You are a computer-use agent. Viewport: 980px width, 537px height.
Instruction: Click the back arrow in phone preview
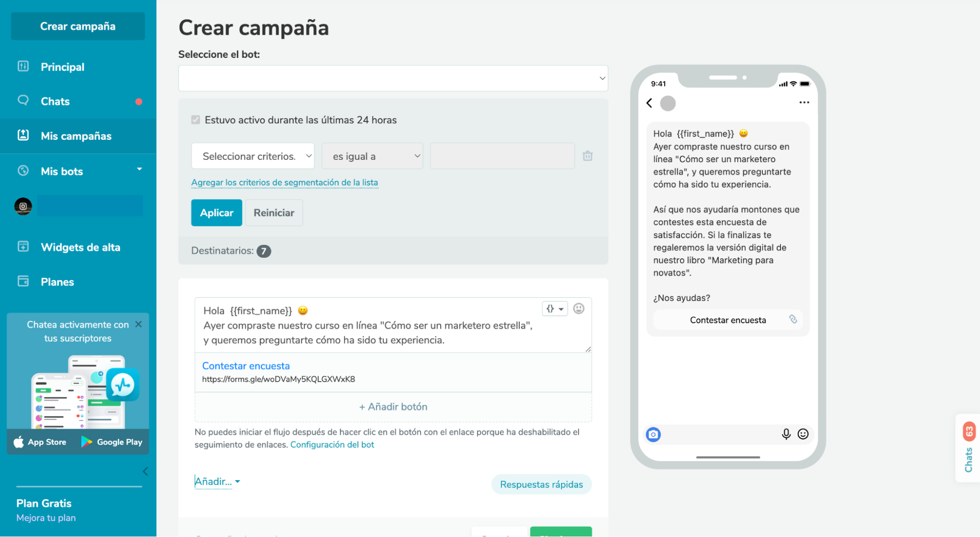(x=649, y=103)
